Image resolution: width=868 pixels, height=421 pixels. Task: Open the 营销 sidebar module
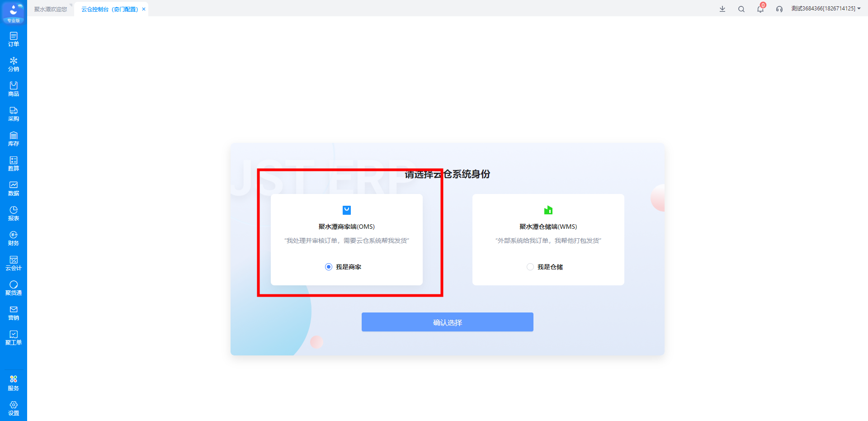click(14, 313)
